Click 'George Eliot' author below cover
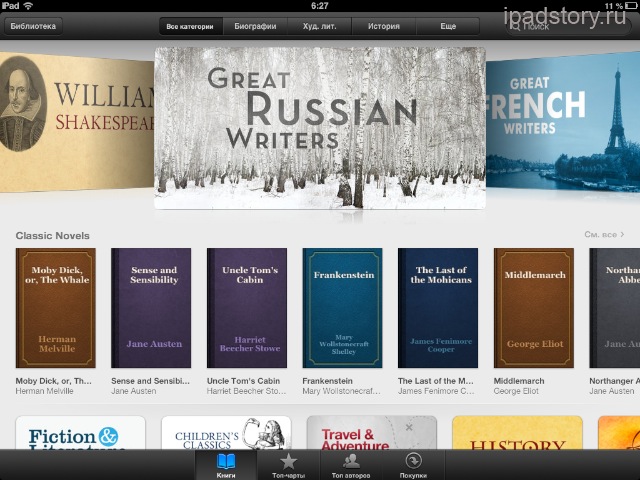Screen dimensions: 640x480 pos(516,391)
